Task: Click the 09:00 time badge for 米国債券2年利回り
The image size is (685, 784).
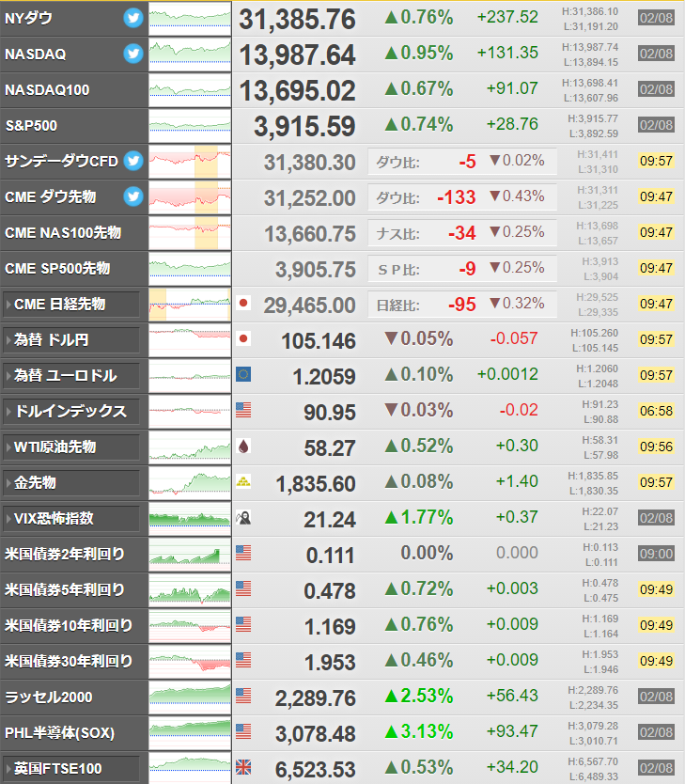Action: 656,554
